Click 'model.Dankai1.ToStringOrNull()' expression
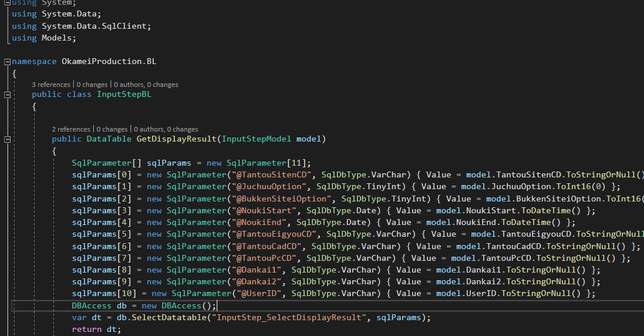This screenshot has width=644, height=336. point(511,270)
